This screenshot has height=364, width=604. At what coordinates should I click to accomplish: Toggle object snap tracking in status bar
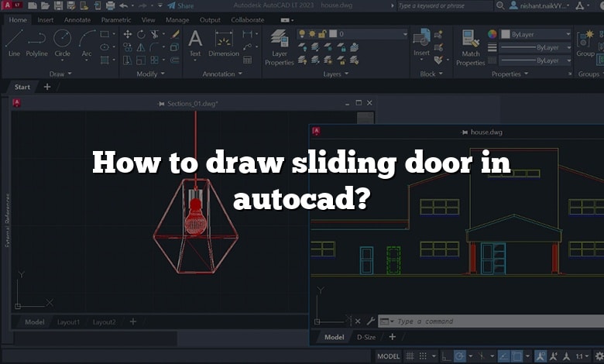tap(504, 356)
